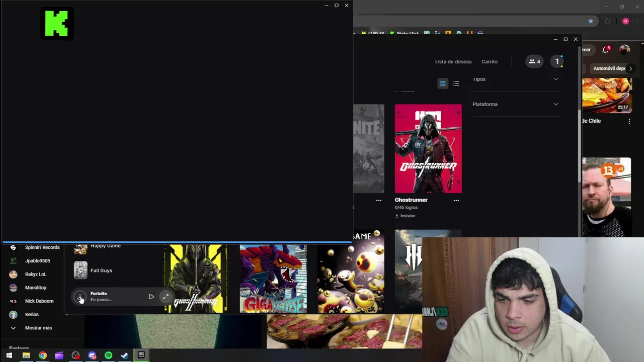The height and width of the screenshot is (362, 644).
Task: Play the bearded man video thumbnail
Action: 606,197
